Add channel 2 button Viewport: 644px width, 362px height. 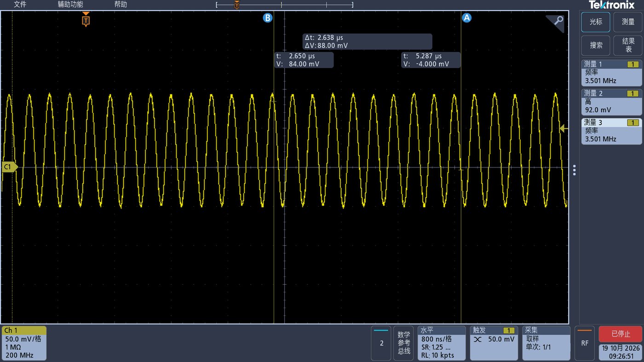(x=381, y=343)
